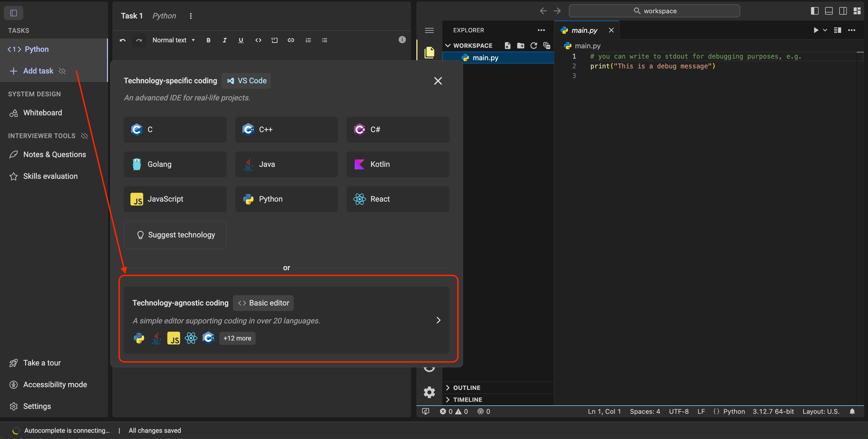
Task: Run the Python file
Action: click(x=816, y=30)
